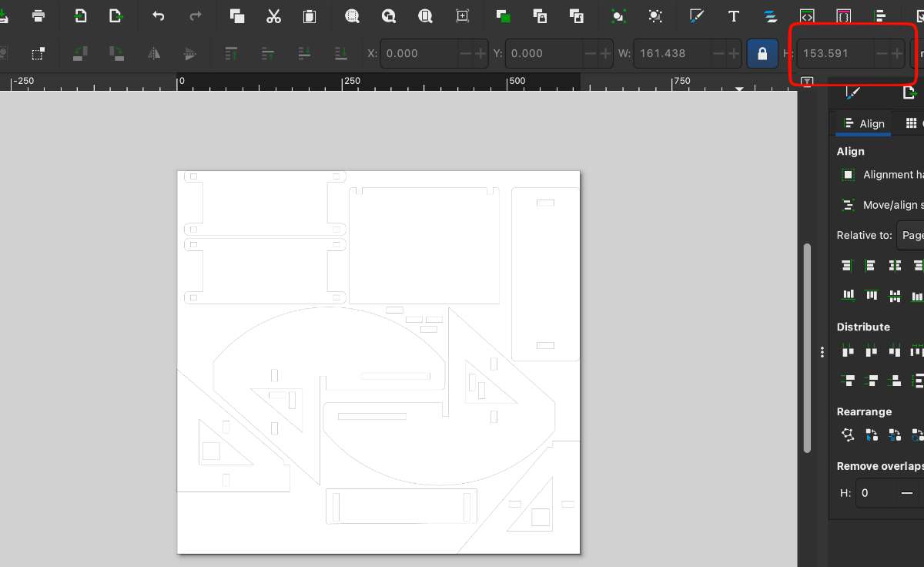Decrease X value with minus button
924x567 pixels.
[x=465, y=53]
